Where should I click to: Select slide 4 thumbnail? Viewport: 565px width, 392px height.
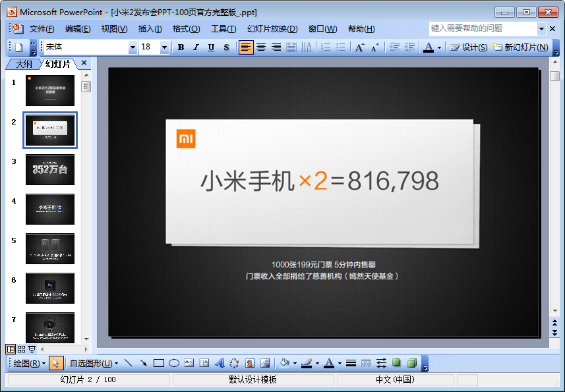50,209
